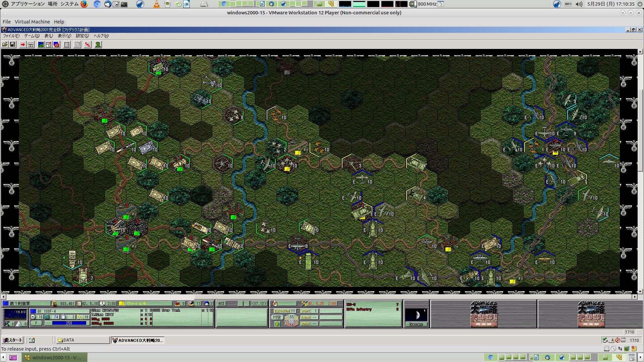The height and width of the screenshot is (362, 644).
Task: Open 場所 places menu
Action: tap(53, 4)
